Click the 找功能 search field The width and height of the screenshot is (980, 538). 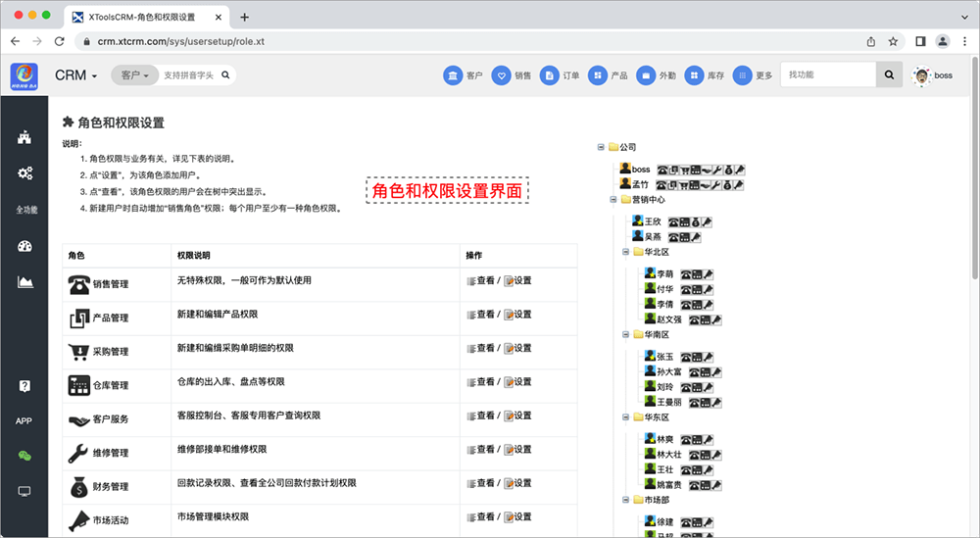click(x=828, y=75)
